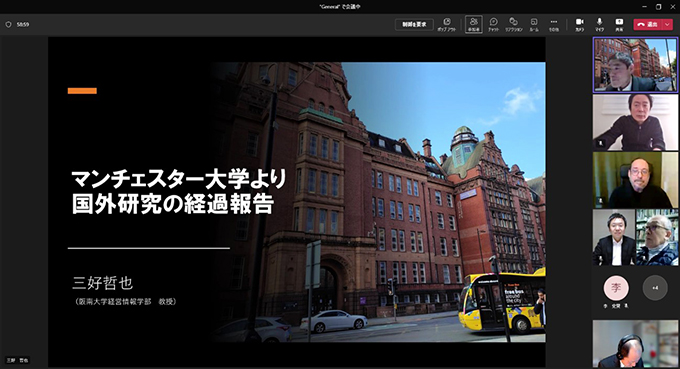Image resolution: width=680 pixels, height=369 pixels.
Task: Open the share (共有) content tray
Action: pyautogui.click(x=619, y=24)
